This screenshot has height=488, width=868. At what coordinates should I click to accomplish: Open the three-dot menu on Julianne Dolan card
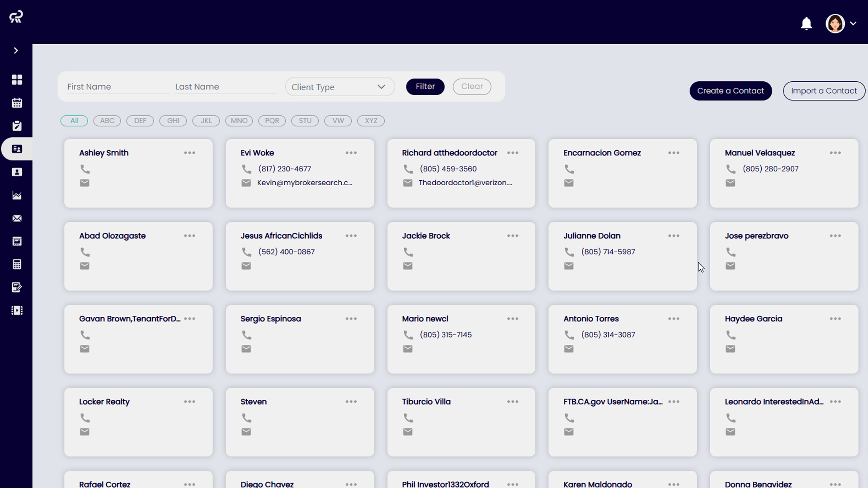click(x=674, y=236)
